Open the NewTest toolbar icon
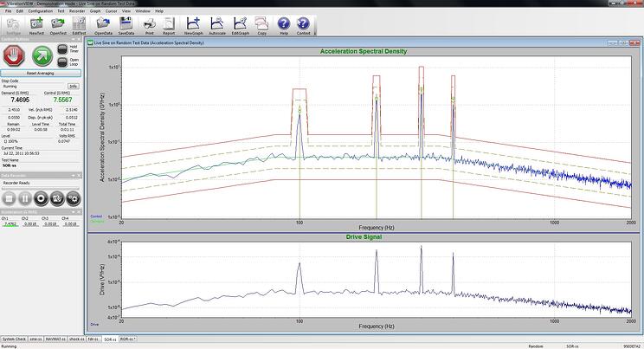 click(36, 24)
